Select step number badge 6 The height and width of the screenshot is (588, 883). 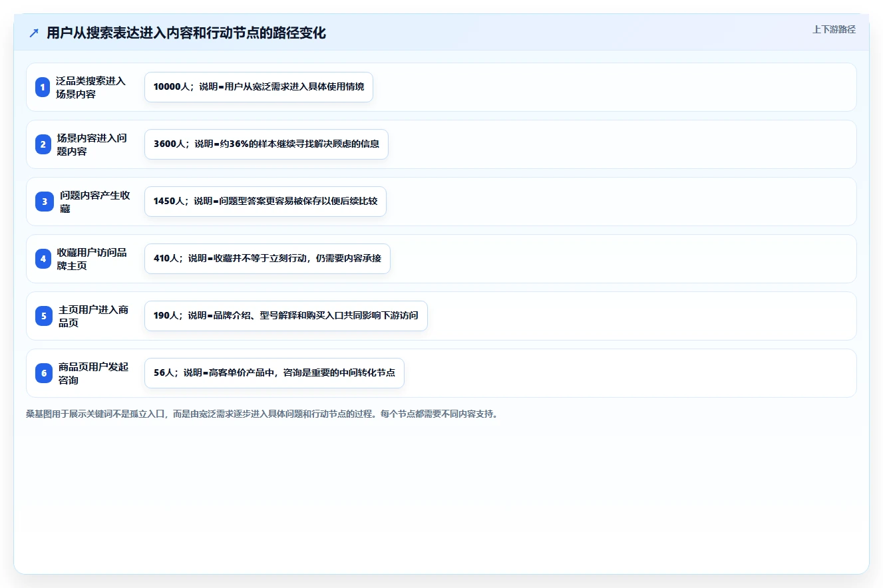[43, 373]
